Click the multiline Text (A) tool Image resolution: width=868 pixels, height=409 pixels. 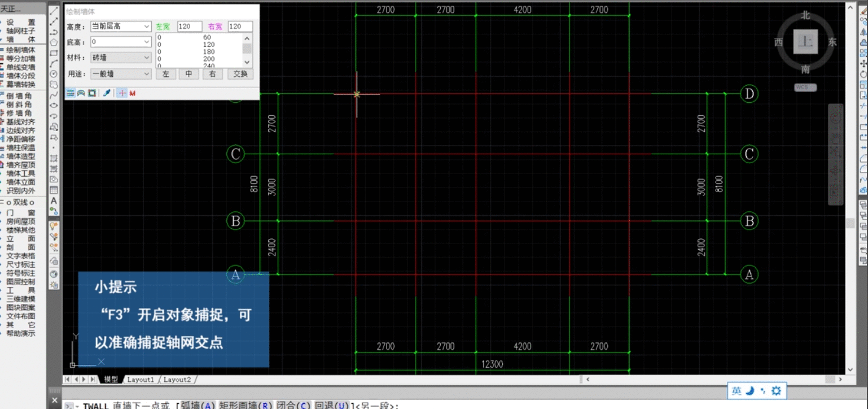(54, 201)
